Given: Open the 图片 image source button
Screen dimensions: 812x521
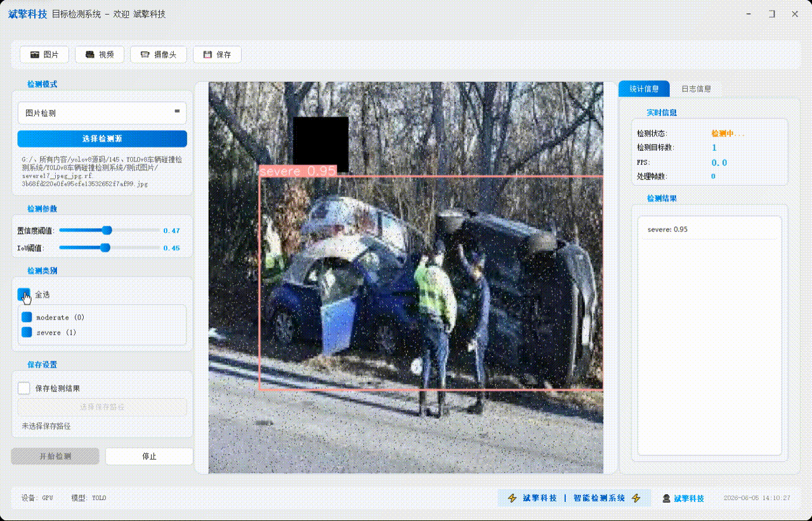Looking at the screenshot, I should [44, 55].
